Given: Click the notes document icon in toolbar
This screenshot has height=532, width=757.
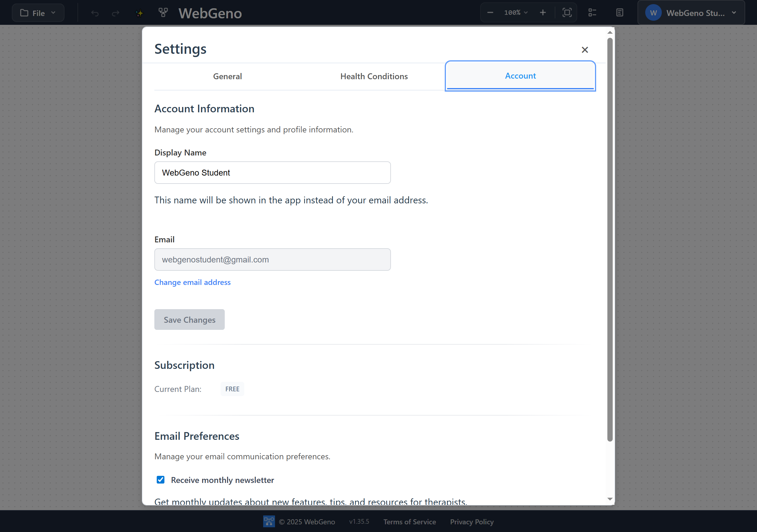Looking at the screenshot, I should [619, 12].
